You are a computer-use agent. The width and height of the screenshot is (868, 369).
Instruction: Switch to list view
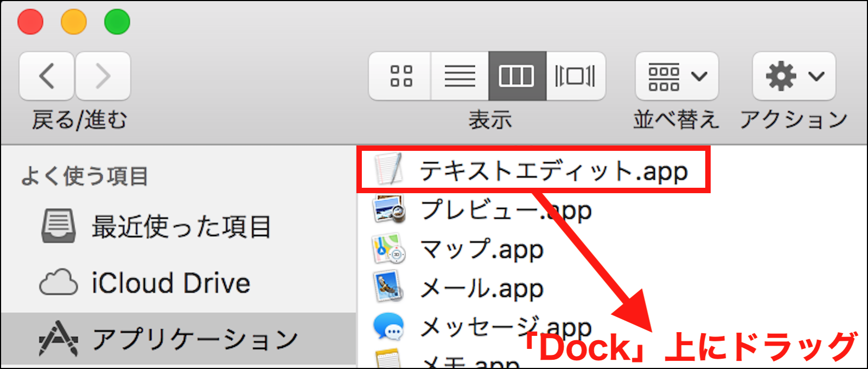click(x=460, y=76)
